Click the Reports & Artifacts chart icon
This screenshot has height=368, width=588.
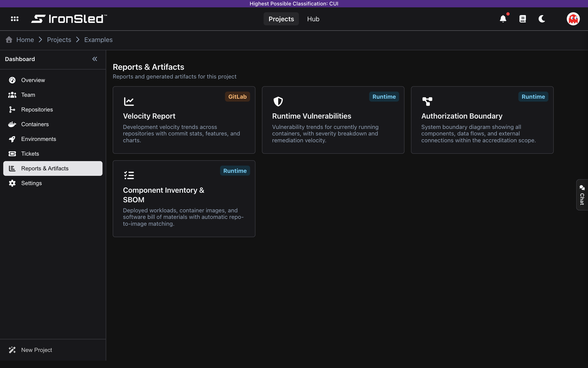(x=12, y=168)
